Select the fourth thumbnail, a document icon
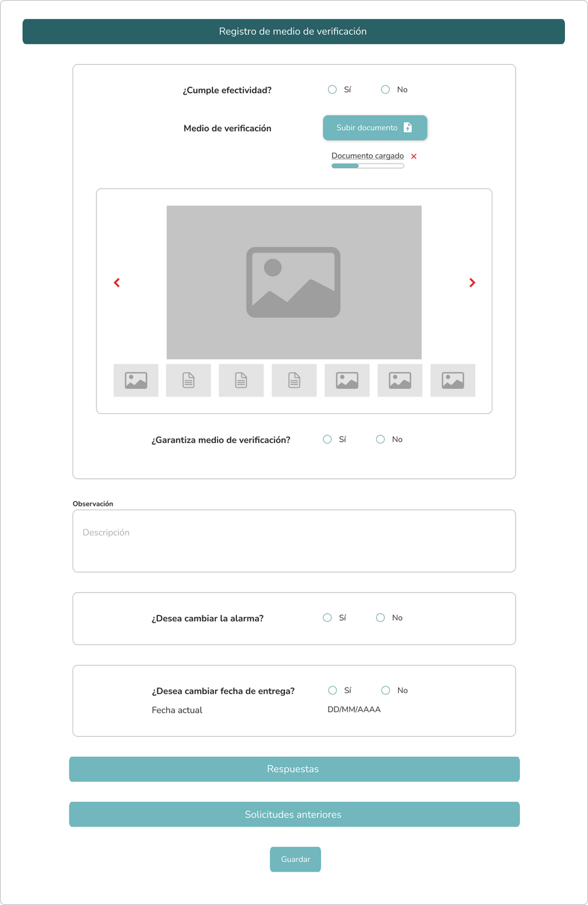This screenshot has width=588, height=905. [294, 381]
